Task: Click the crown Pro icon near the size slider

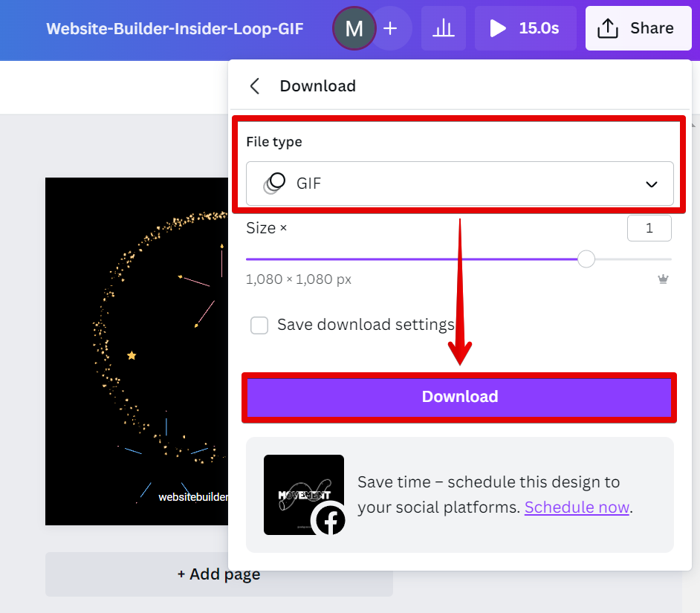Action: [664, 280]
